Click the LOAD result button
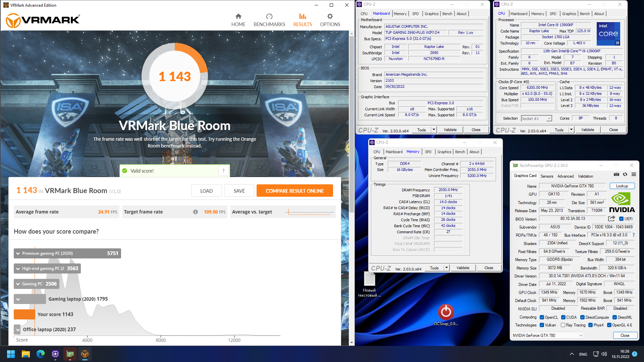 [206, 191]
